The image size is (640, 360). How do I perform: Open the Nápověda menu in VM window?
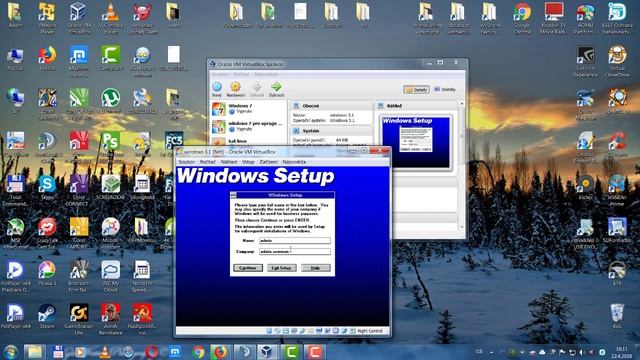(x=294, y=162)
